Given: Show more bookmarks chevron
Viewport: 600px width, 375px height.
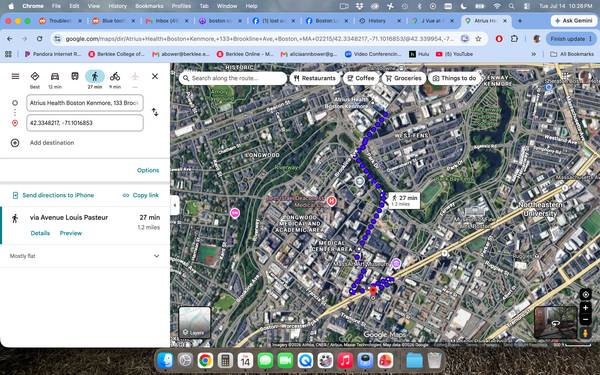Looking at the screenshot, I should (x=533, y=54).
